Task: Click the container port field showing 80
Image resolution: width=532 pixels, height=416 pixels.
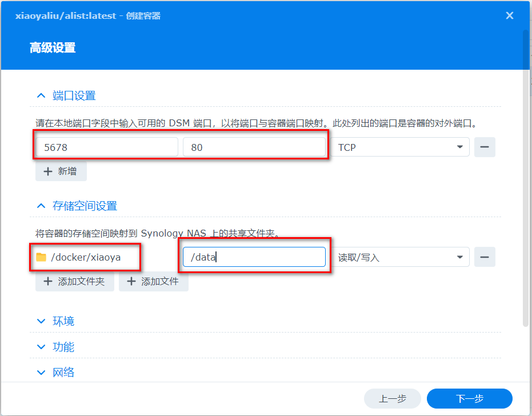Action: click(x=254, y=147)
